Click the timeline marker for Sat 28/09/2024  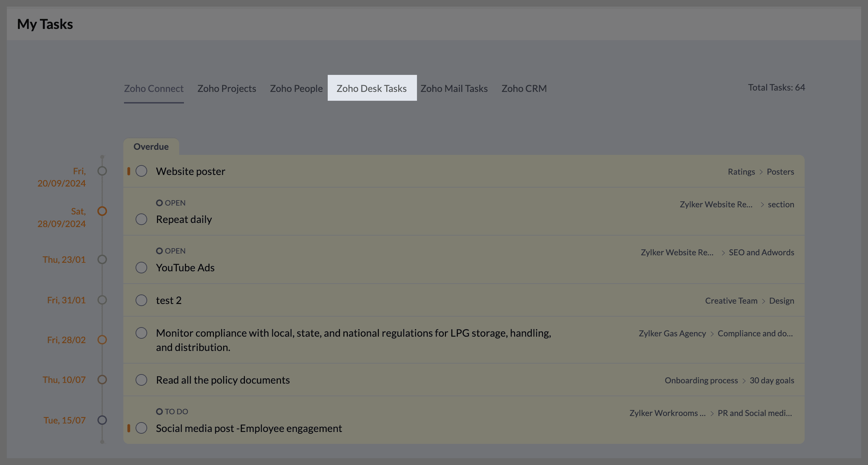click(102, 211)
